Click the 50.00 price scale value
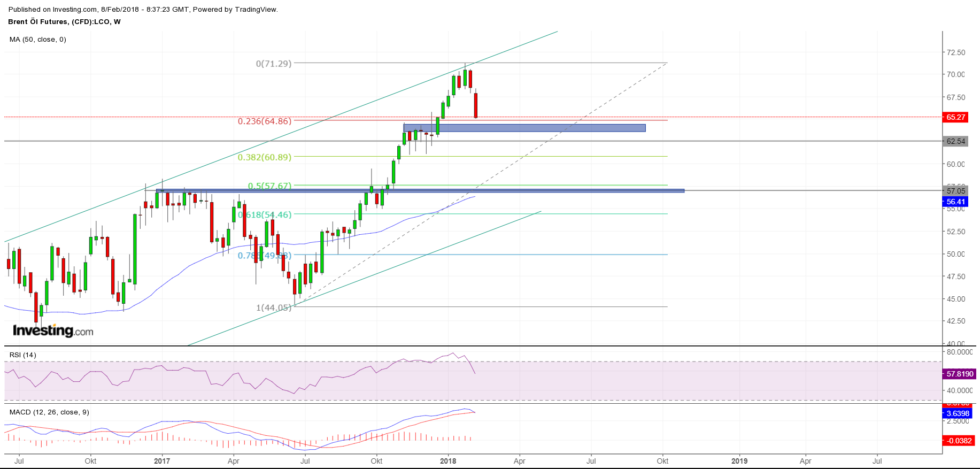Screen dimensions: 980x469 coord(956,254)
